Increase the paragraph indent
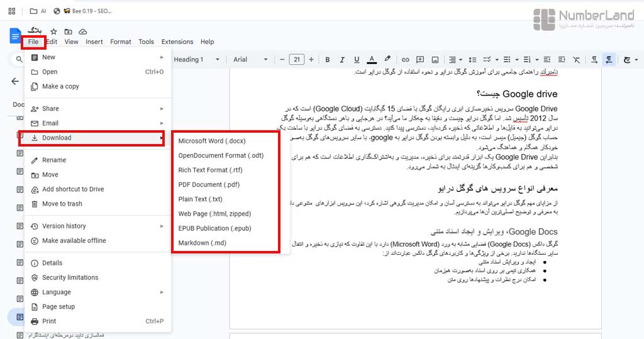 562,60
